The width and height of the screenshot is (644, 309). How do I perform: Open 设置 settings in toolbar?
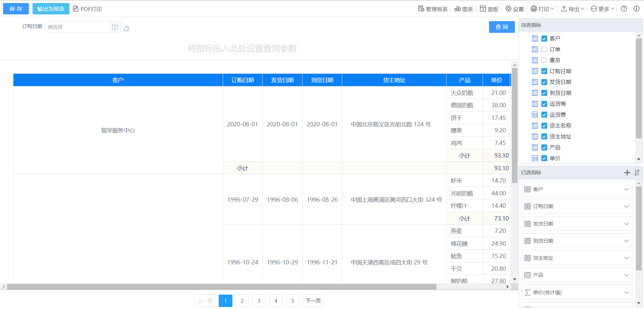click(x=515, y=9)
